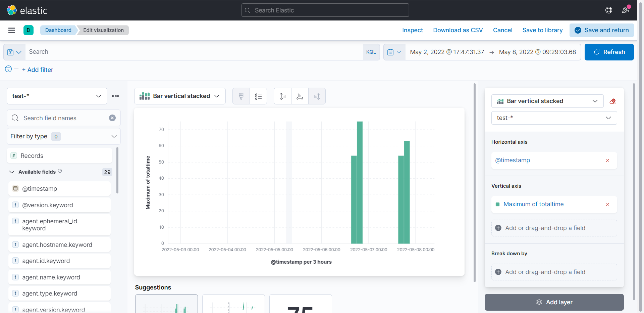The image size is (644, 313).
Task: Open the space selector D avatar
Action: 29,30
